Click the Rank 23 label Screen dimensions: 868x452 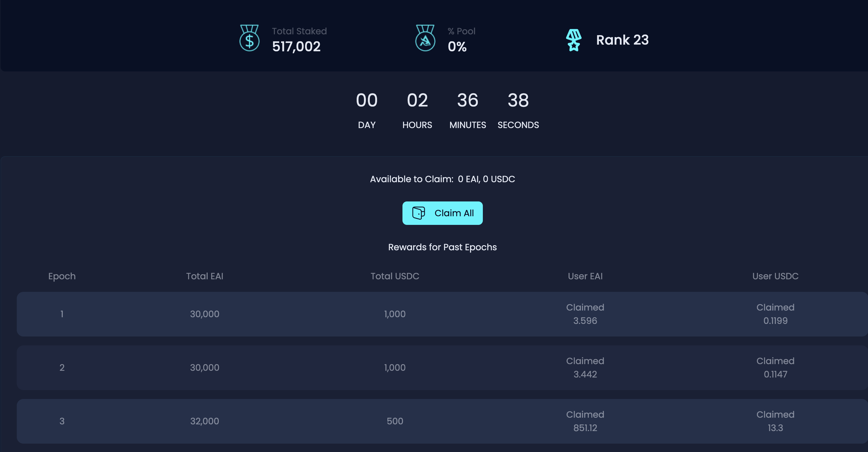click(x=622, y=40)
